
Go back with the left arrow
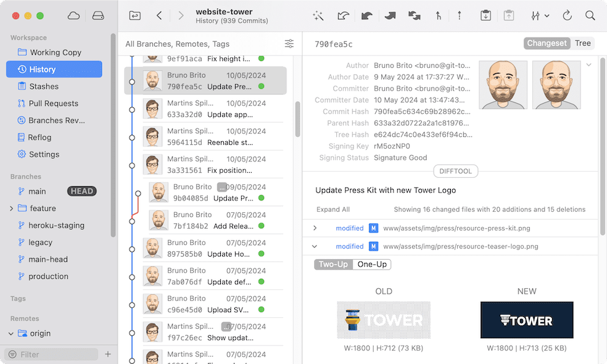click(159, 15)
